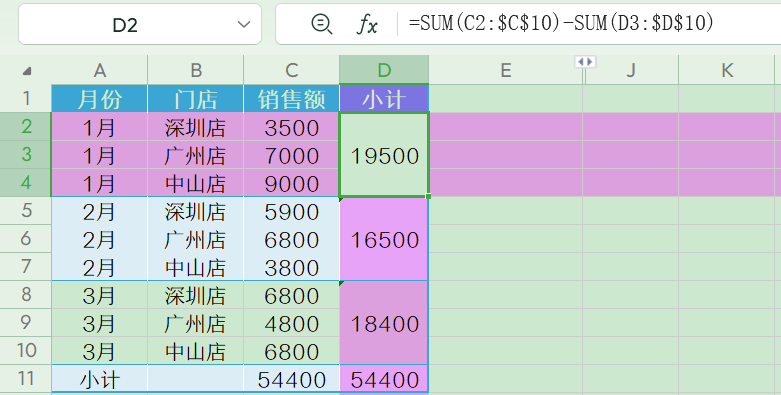Click the cell with value 3500
The width and height of the screenshot is (781, 395).
tap(291, 127)
